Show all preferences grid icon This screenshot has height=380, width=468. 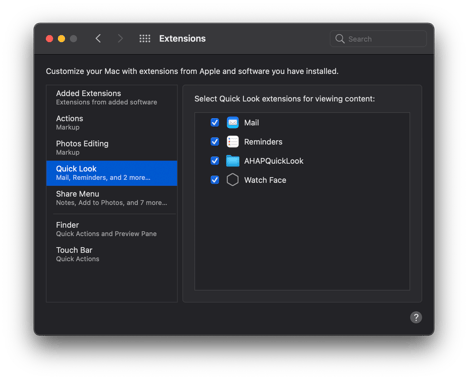coord(145,39)
